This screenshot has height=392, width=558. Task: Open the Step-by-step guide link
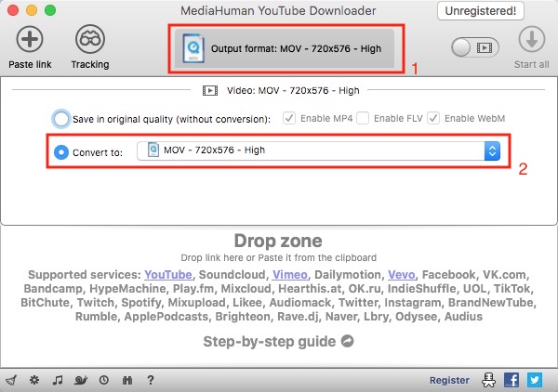coord(278,342)
